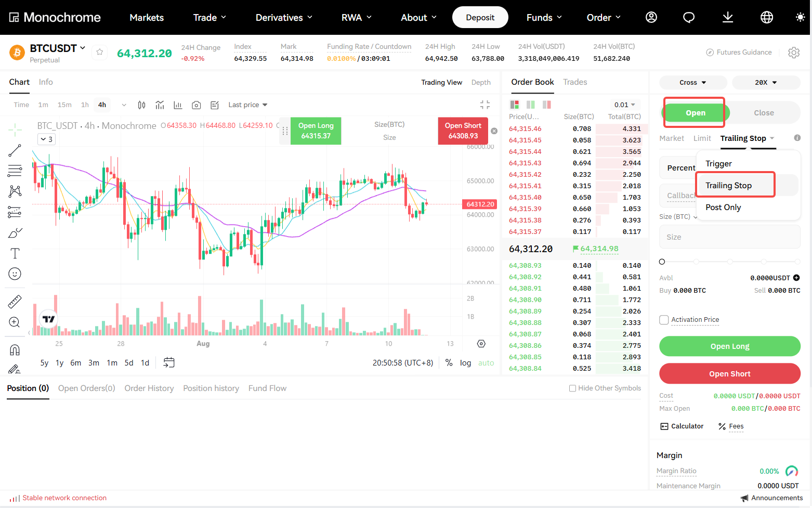Screen dimensions: 812x508
Task: Open the language globe icon
Action: (767, 17)
